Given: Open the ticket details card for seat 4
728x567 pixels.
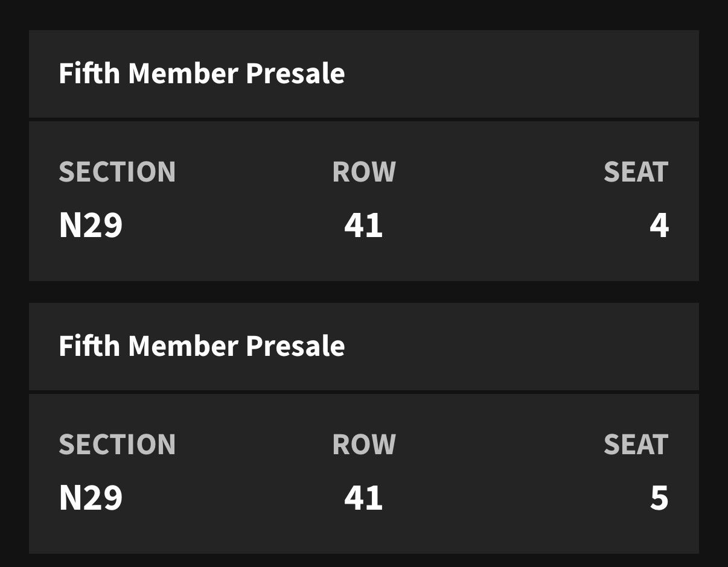Looking at the screenshot, I should pyautogui.click(x=364, y=201).
